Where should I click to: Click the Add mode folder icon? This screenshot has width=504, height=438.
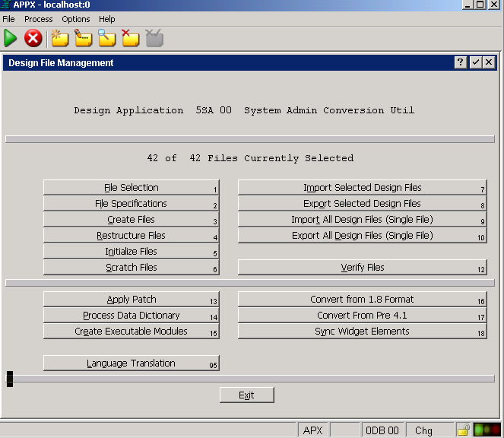[x=60, y=38]
